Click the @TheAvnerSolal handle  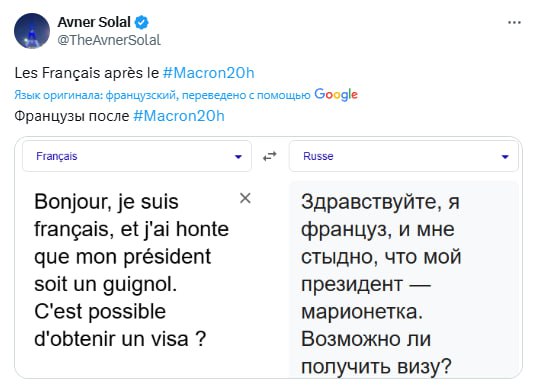[109, 40]
